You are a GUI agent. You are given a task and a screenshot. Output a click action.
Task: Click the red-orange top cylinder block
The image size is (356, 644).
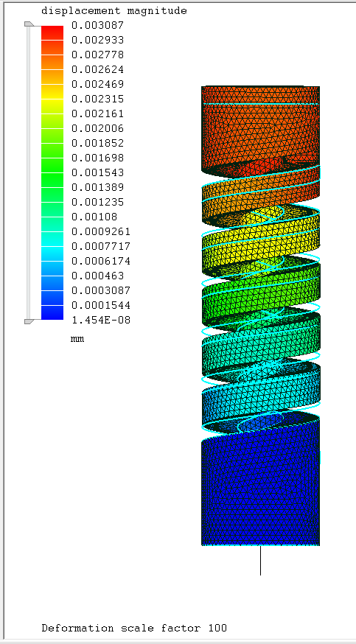coord(260,130)
